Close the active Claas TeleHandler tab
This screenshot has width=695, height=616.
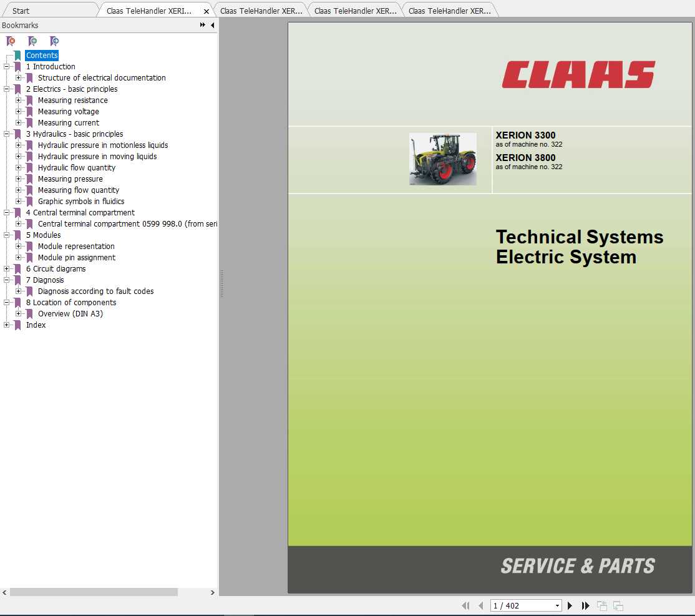coord(206,11)
